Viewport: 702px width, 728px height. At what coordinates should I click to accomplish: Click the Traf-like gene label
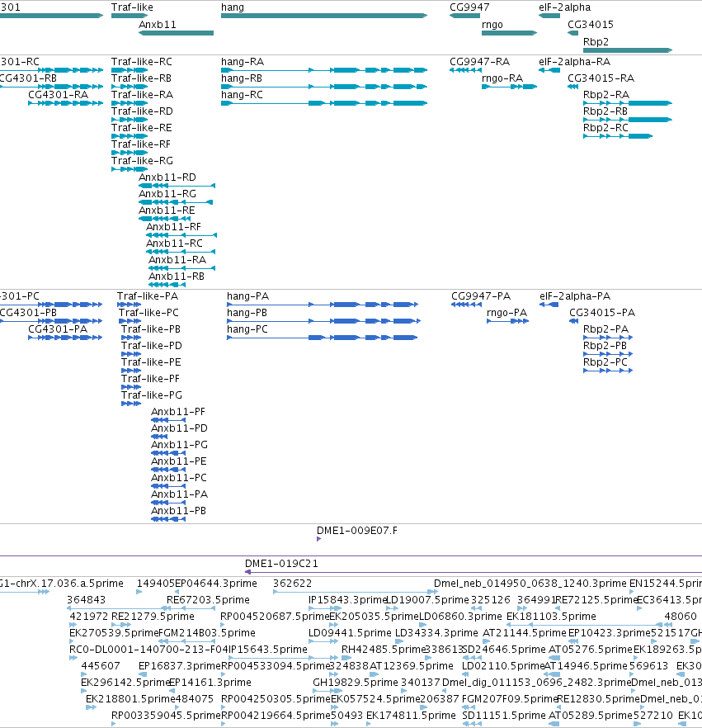click(132, 7)
